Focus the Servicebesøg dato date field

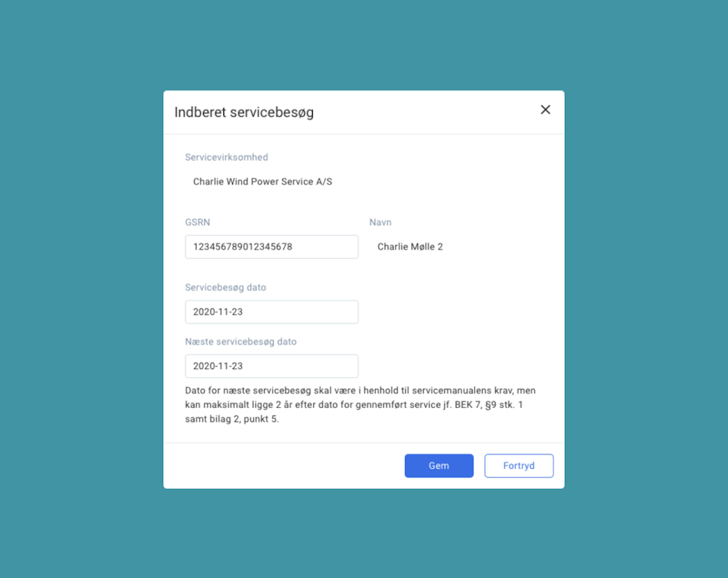271,312
